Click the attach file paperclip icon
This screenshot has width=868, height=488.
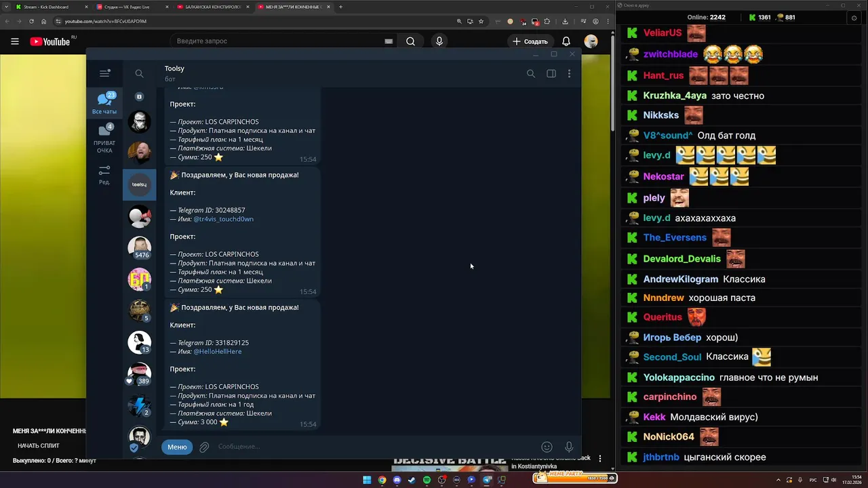pyautogui.click(x=204, y=447)
